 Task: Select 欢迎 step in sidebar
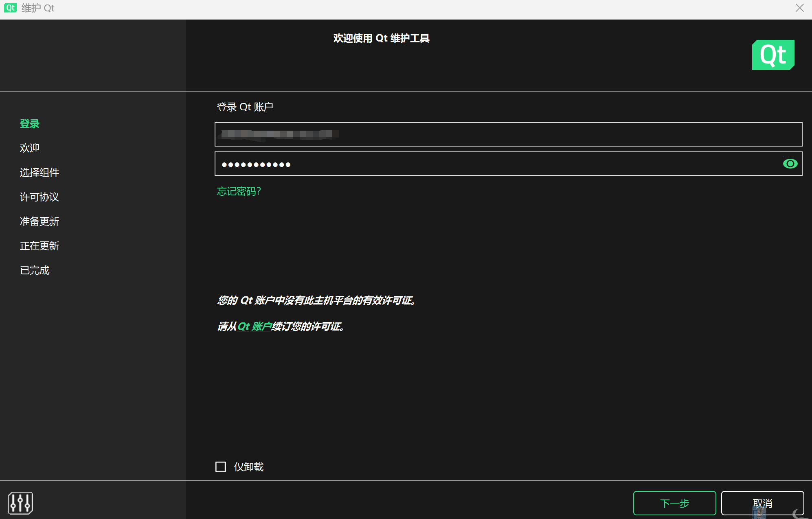(30, 148)
